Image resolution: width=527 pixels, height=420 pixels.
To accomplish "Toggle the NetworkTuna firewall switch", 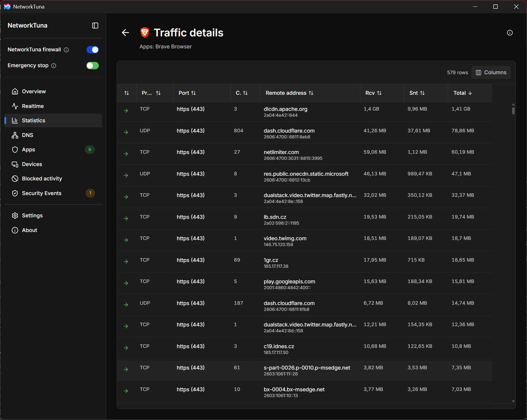I will (93, 50).
